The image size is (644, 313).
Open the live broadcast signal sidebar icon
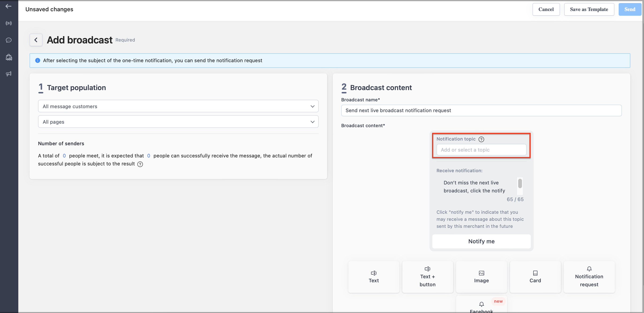9,23
